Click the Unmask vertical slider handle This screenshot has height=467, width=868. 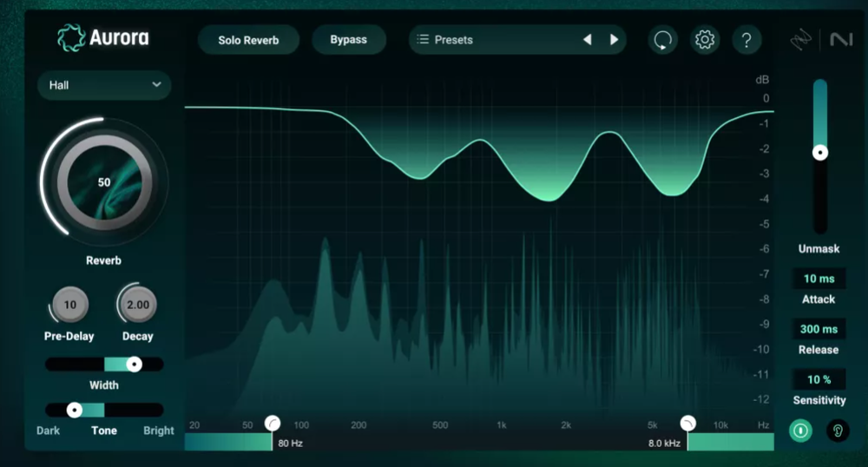pyautogui.click(x=820, y=153)
